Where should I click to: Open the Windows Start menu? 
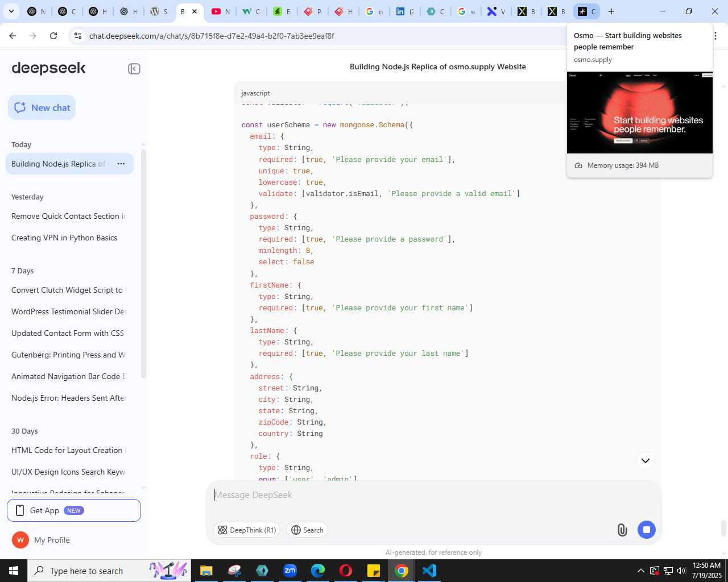tap(14, 571)
